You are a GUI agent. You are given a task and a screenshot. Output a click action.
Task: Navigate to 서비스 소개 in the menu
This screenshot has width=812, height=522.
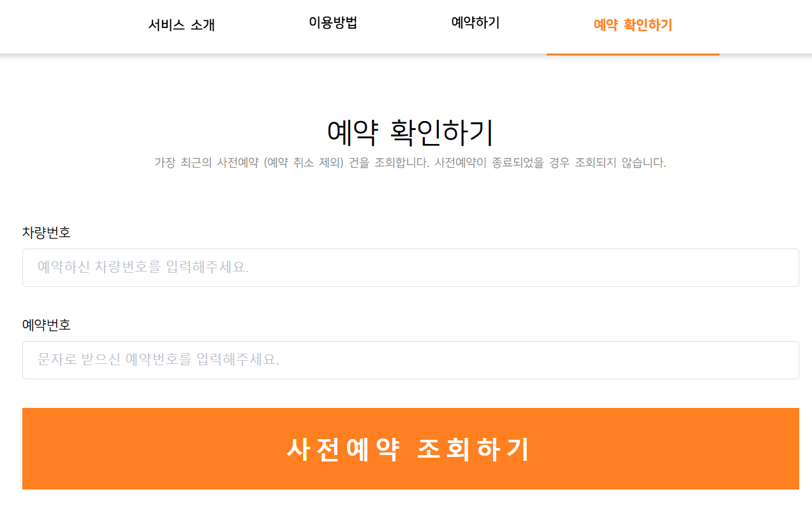tap(182, 24)
